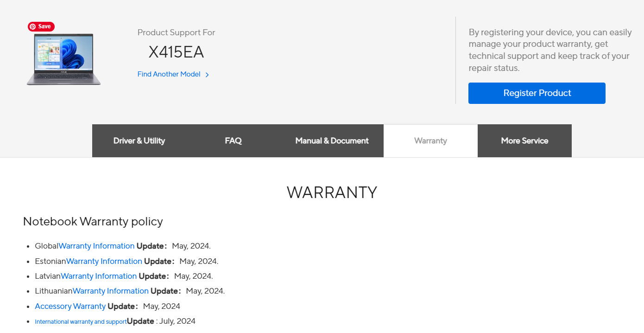The height and width of the screenshot is (333, 644).
Task: Open Latvian Warranty Information link
Action: (x=99, y=276)
